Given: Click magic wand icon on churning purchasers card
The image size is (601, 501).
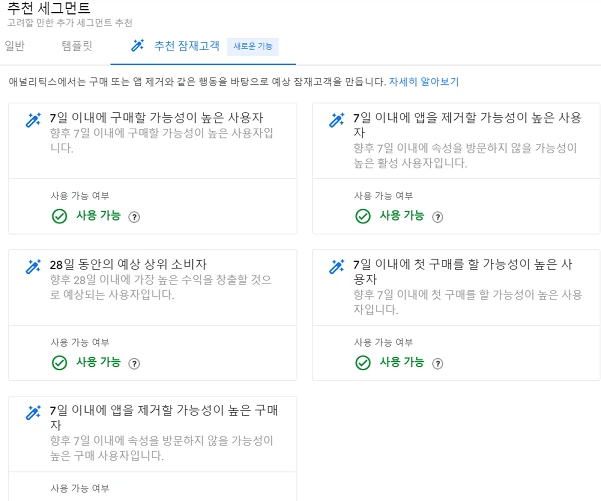Looking at the screenshot, I should [x=33, y=413].
